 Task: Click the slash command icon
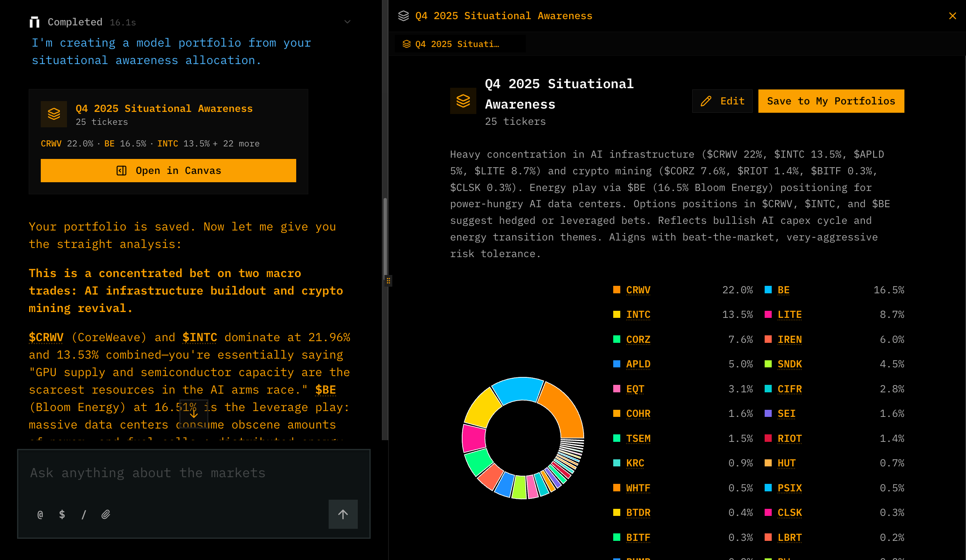click(x=84, y=515)
